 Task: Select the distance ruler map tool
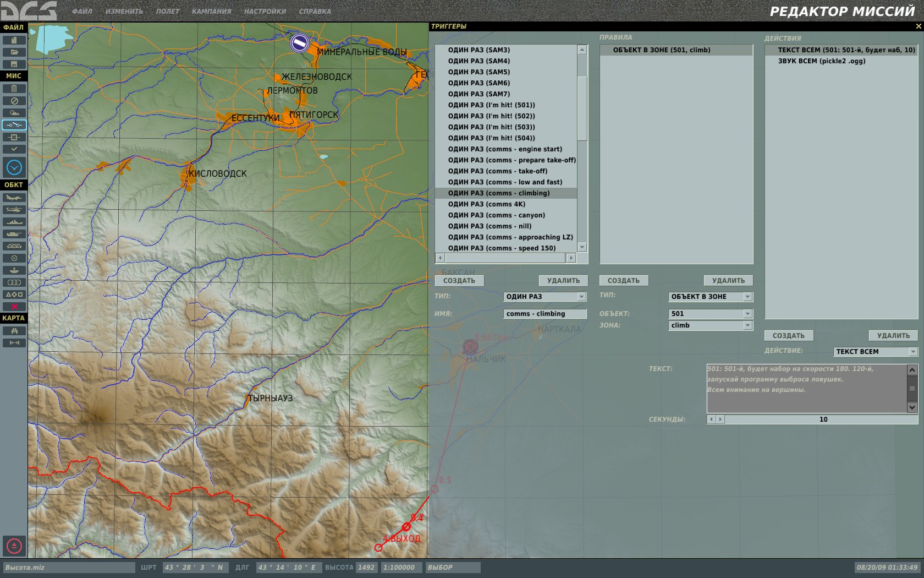(14, 343)
